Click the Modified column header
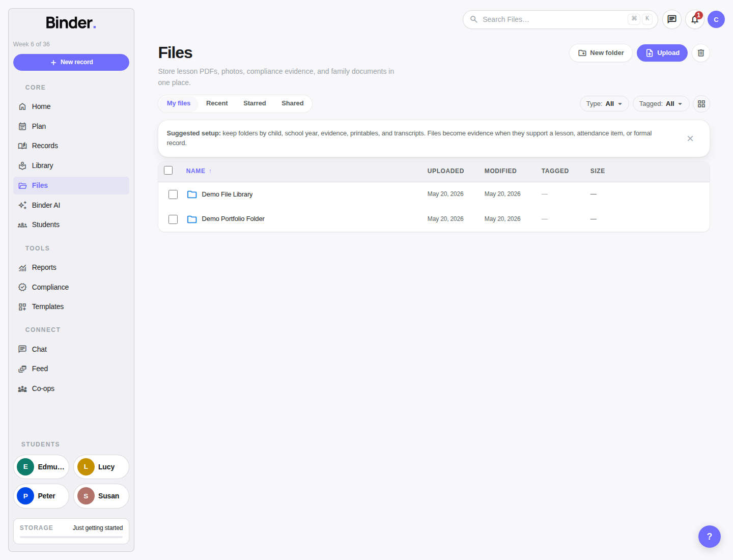 pyautogui.click(x=500, y=171)
